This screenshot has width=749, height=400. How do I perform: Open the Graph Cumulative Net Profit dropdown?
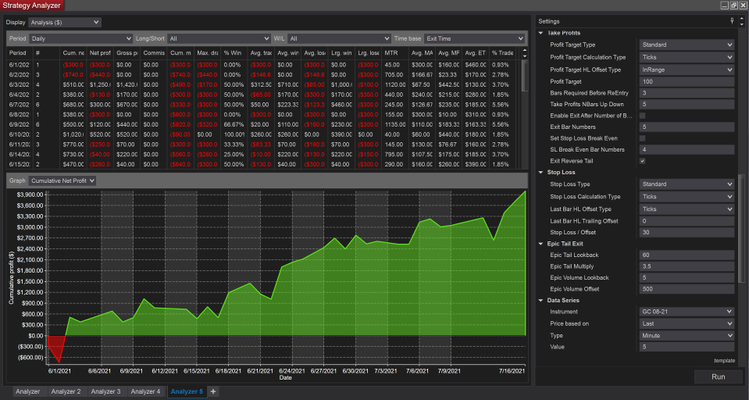coord(63,180)
